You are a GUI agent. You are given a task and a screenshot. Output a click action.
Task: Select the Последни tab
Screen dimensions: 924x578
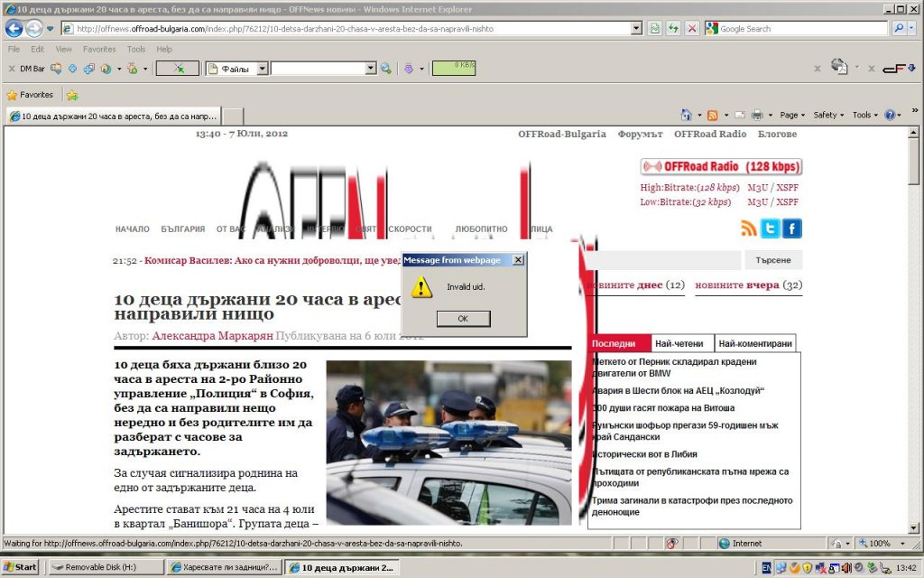619,343
